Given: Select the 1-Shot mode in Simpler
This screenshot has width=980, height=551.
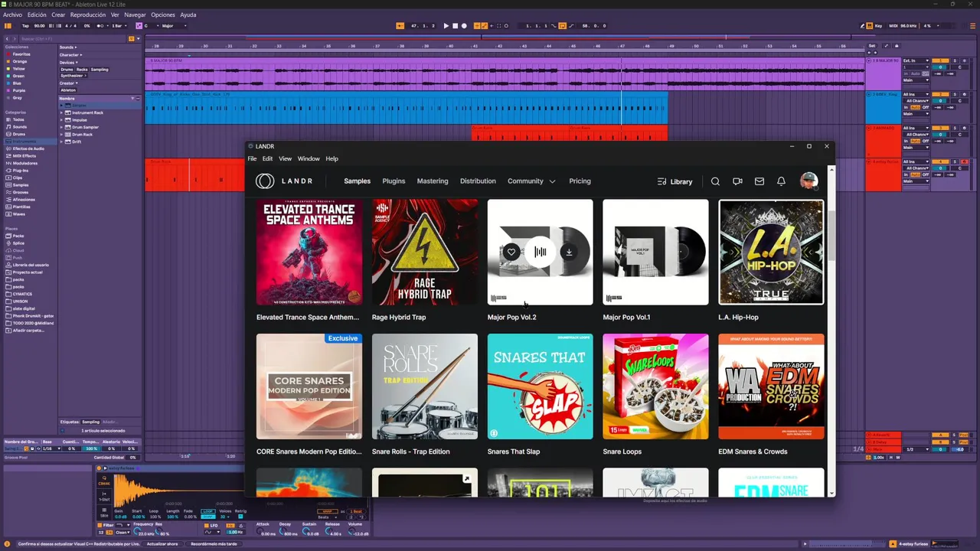Looking at the screenshot, I should coord(104,496).
